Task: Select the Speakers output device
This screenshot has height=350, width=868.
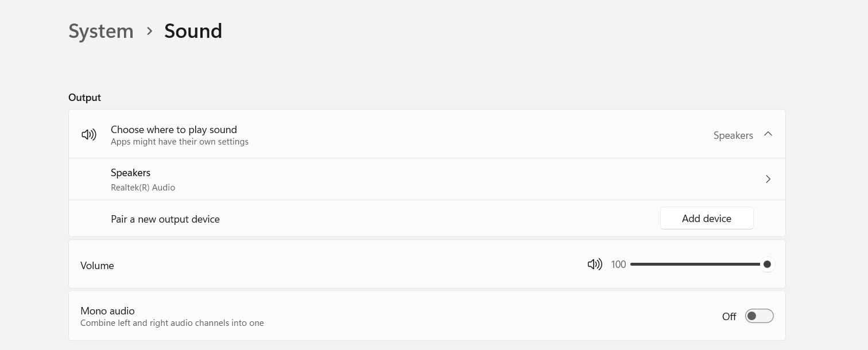Action: click(x=130, y=173)
